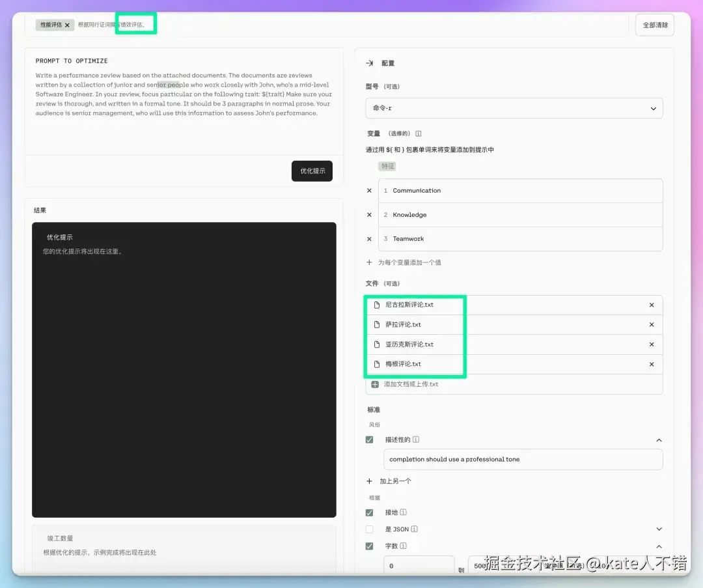Click the file icon of 萨拉评论.txt

[x=377, y=325]
